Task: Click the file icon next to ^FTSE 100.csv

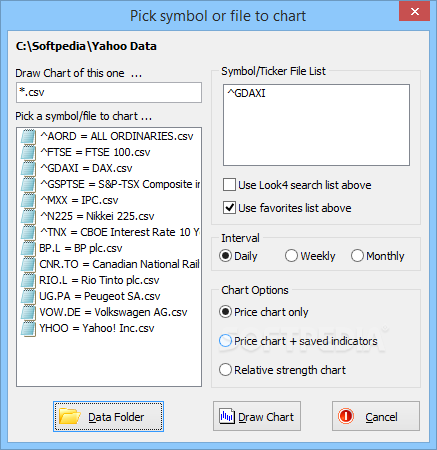Action: point(28,152)
